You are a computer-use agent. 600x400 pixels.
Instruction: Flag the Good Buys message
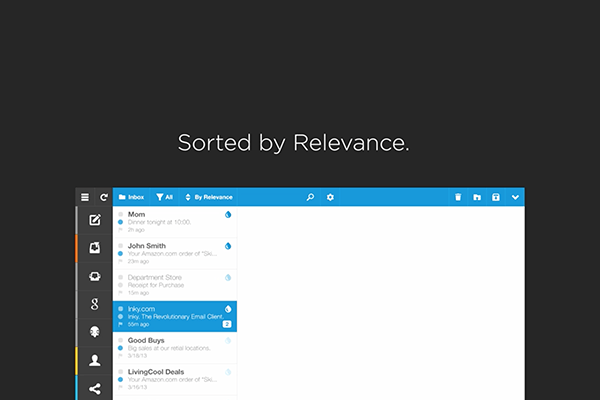(121, 356)
